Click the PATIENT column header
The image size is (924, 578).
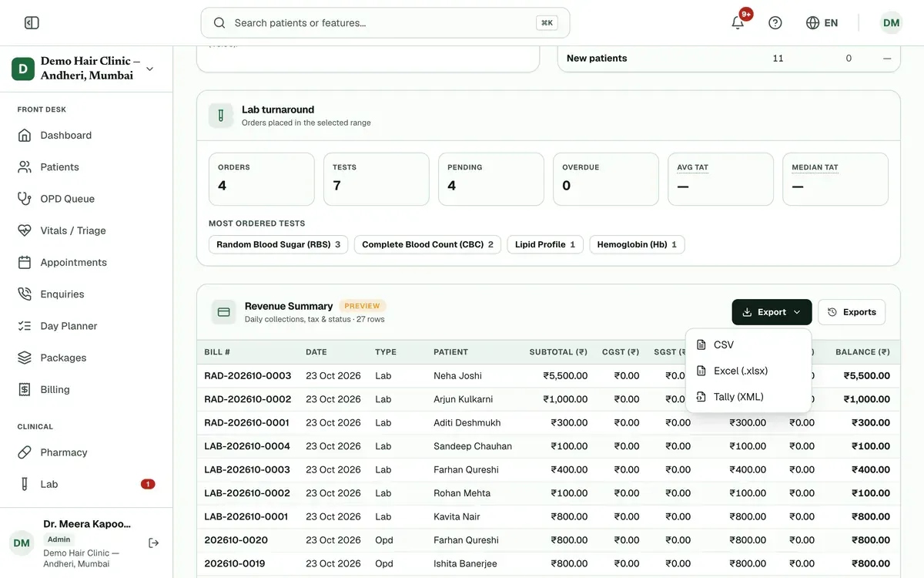coord(450,352)
